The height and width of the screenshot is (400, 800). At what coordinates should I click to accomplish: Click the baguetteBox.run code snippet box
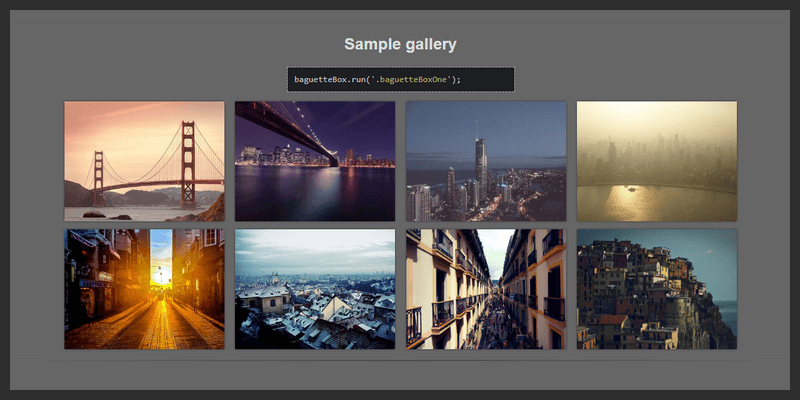click(x=400, y=80)
